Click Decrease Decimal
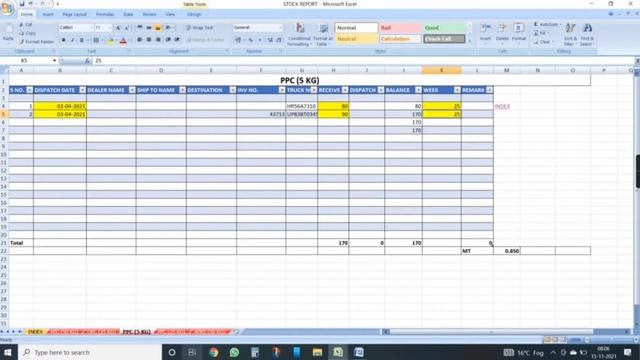The height and width of the screenshot is (360, 640). 279,40
